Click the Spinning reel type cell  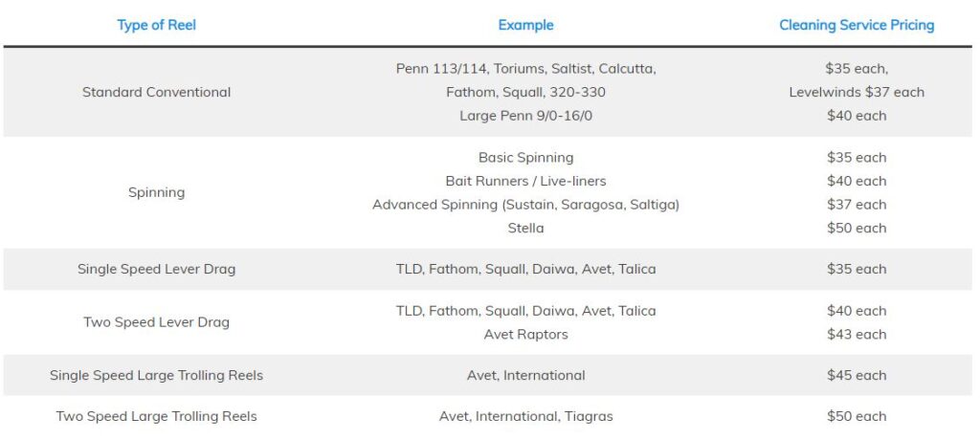(156, 192)
